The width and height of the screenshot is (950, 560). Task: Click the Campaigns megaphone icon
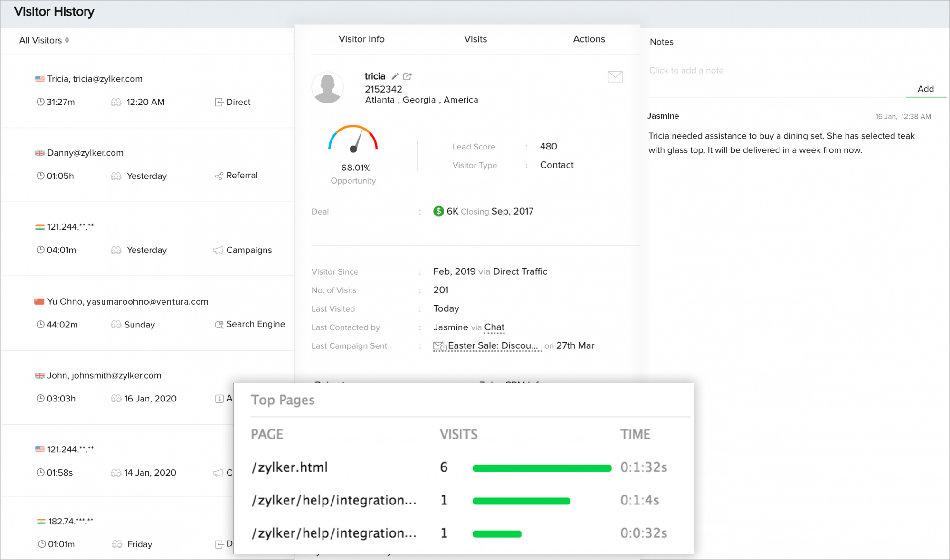pos(218,250)
